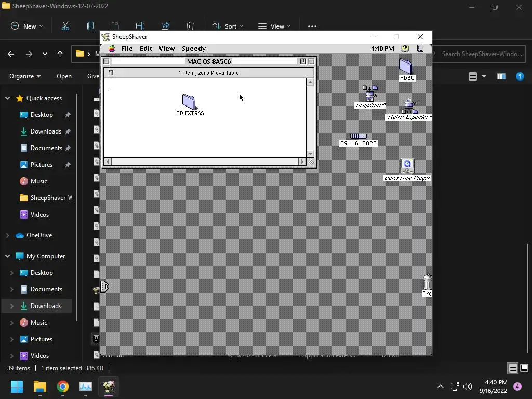Click the Mac Trash icon
The image size is (532, 399).
pos(427,282)
